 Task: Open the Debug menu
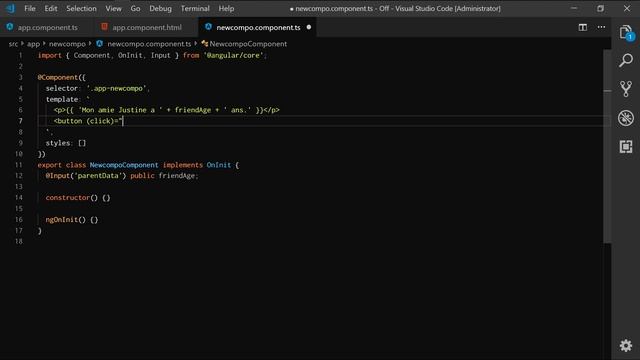(160, 8)
